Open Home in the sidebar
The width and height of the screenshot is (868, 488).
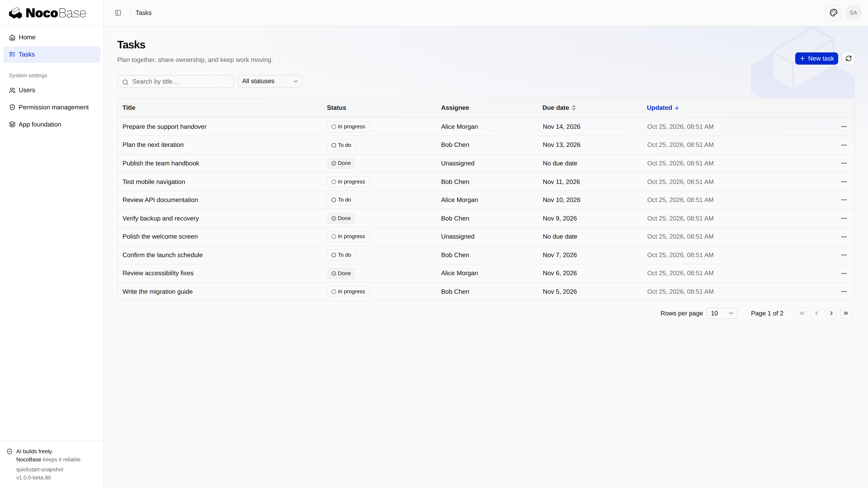pos(52,37)
